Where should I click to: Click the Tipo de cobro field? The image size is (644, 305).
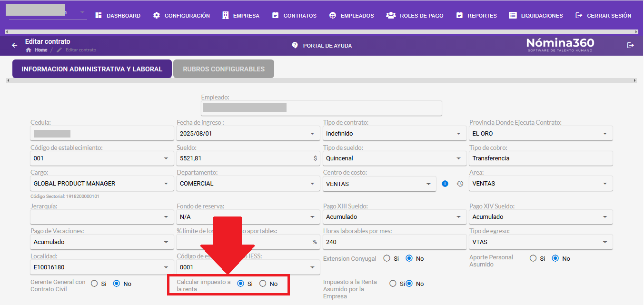click(x=541, y=158)
